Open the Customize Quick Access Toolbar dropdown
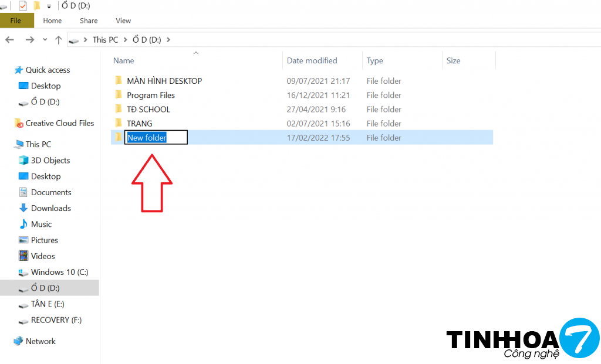 click(x=49, y=6)
